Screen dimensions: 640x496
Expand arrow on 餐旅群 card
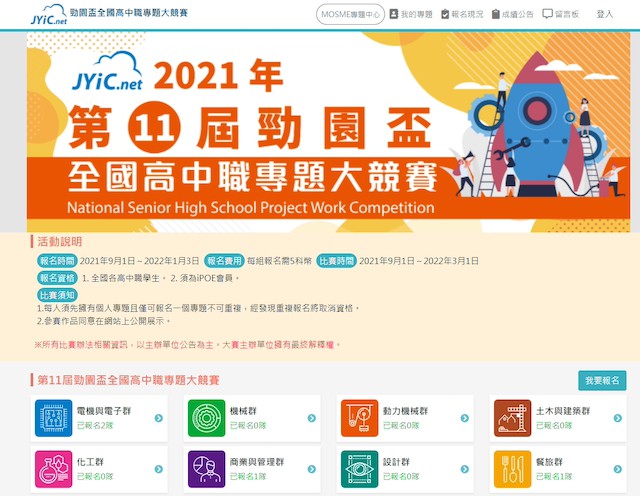point(618,469)
